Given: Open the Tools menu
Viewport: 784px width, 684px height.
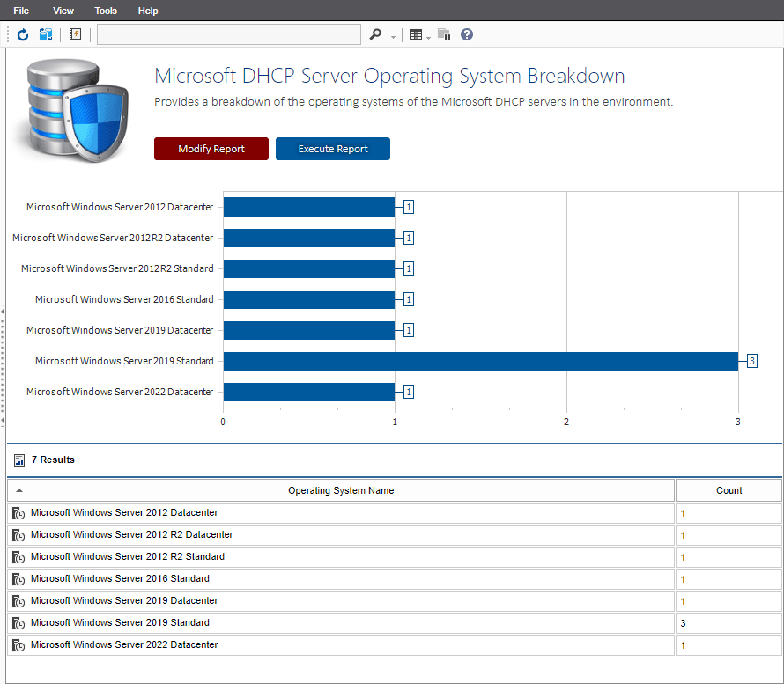Looking at the screenshot, I should coord(106,11).
